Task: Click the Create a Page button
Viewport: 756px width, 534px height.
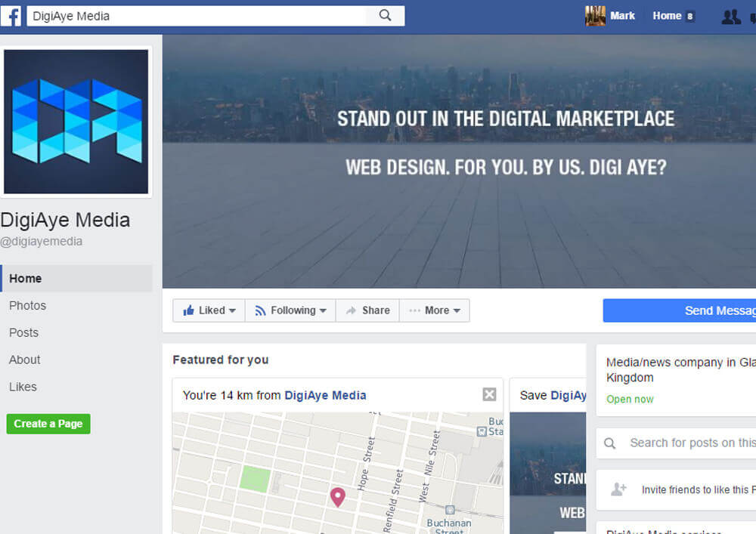Action: 48,424
